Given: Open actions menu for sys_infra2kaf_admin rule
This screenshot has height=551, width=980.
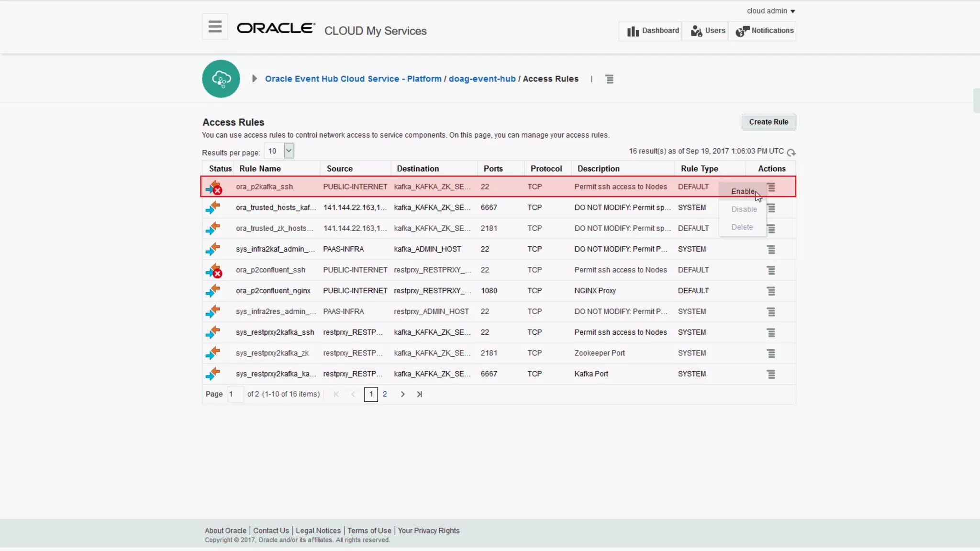Looking at the screenshot, I should pos(771,250).
